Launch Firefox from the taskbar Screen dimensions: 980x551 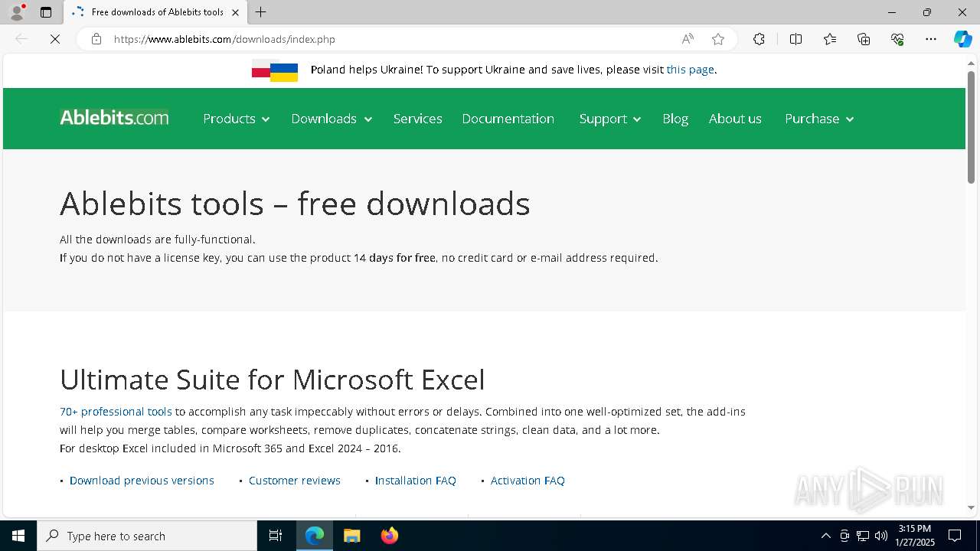pos(389,536)
